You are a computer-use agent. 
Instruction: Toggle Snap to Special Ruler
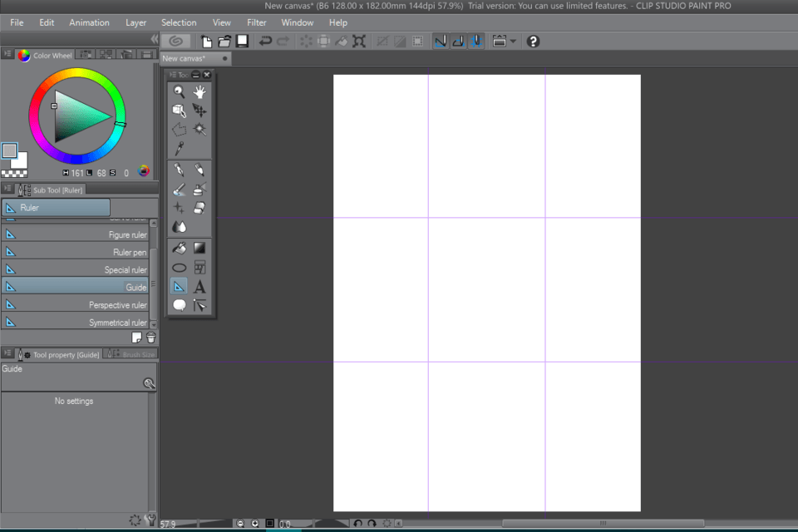[x=458, y=41]
